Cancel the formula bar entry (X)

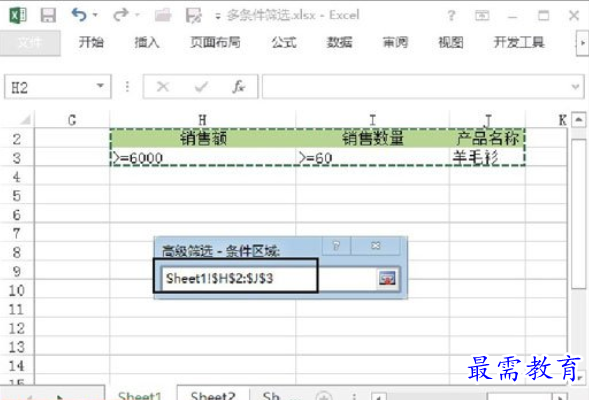coord(163,87)
